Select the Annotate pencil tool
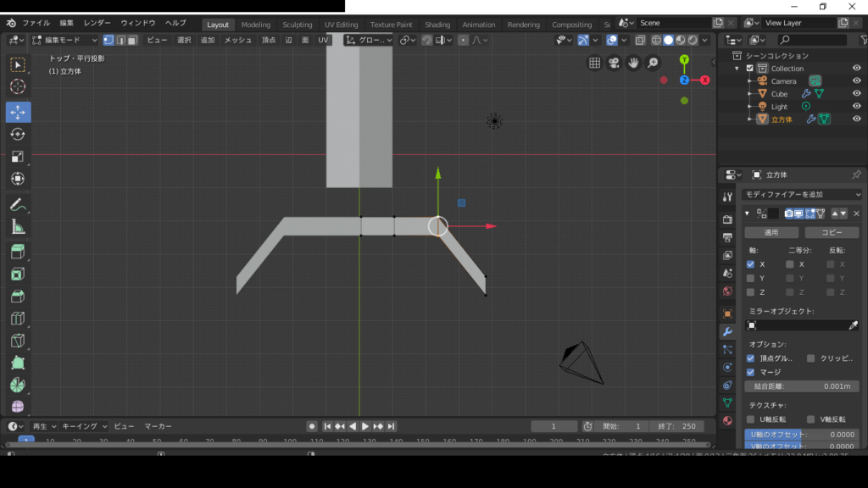868x488 pixels. tap(18, 205)
